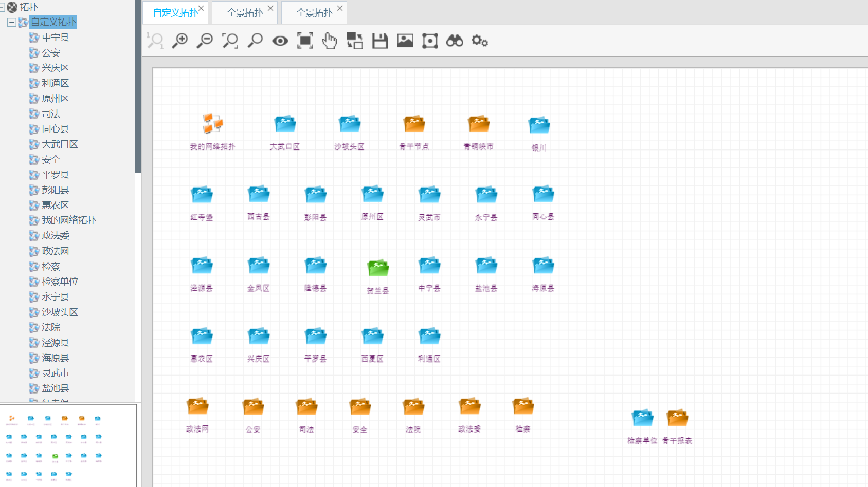Open 利通区 in the tree

(x=56, y=83)
